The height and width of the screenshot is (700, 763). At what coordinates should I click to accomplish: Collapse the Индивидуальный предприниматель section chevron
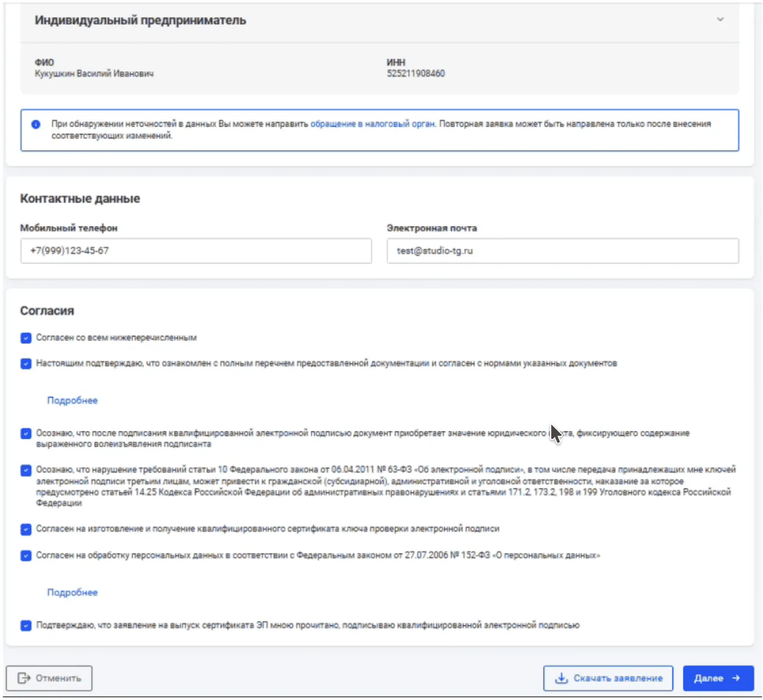pos(720,19)
